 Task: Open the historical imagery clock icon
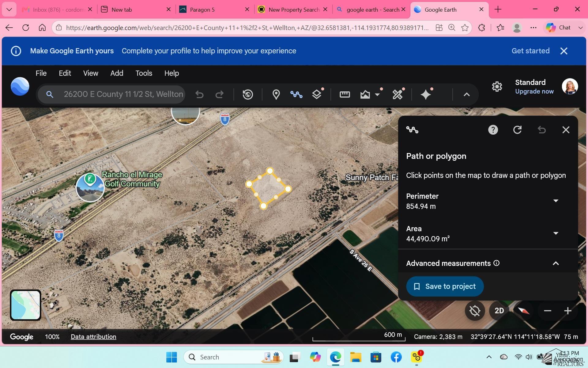(247, 94)
